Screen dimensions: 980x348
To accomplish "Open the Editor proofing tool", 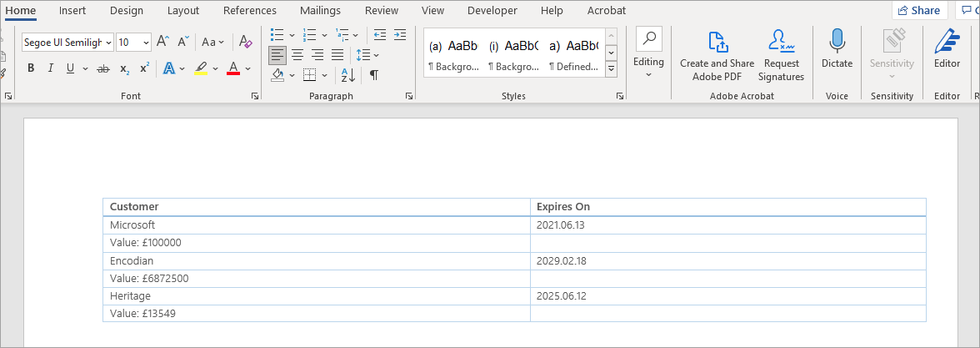I will [947, 48].
